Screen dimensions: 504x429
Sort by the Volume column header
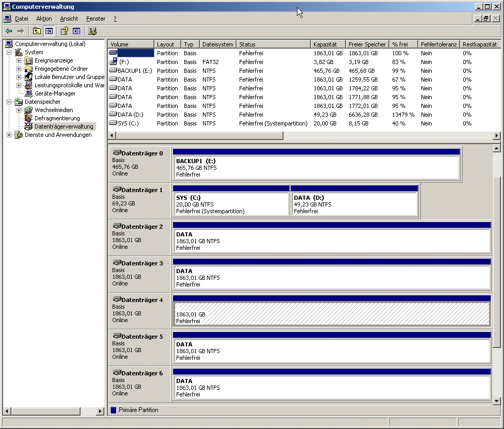[x=131, y=44]
